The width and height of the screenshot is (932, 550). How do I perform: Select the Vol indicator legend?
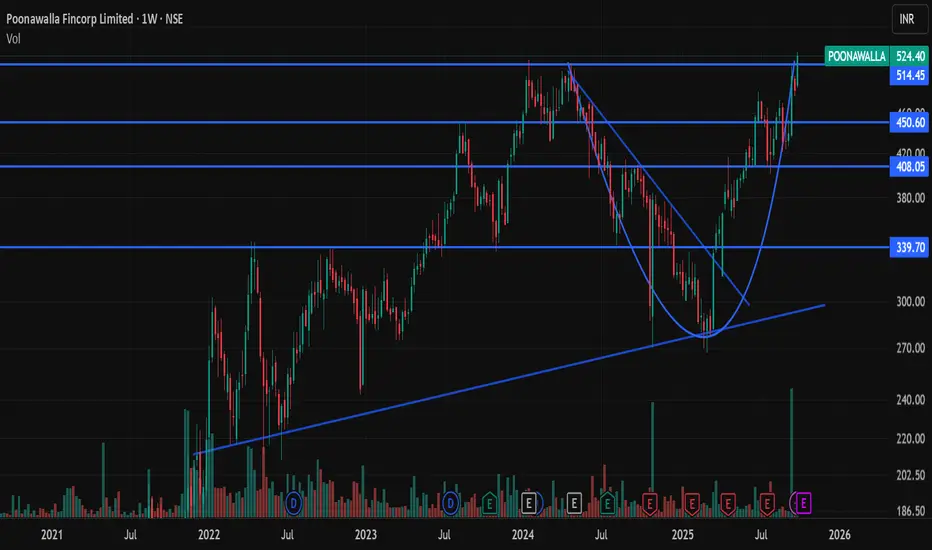click(x=13, y=39)
